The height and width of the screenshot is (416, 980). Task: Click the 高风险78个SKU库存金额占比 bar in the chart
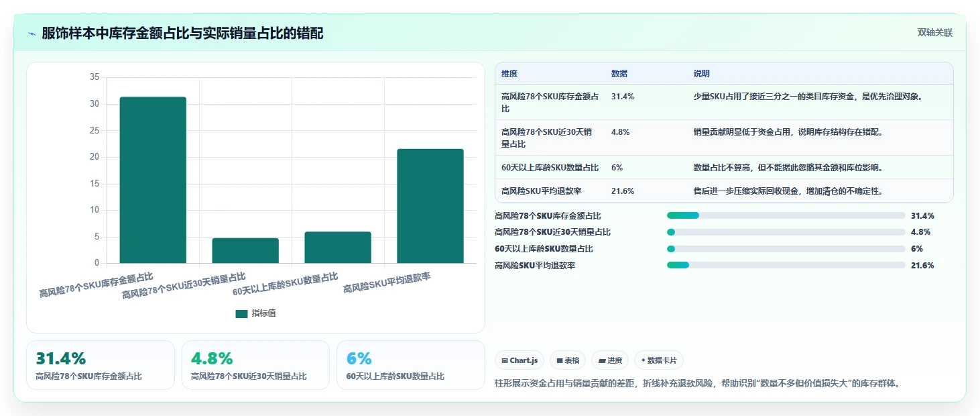pos(153,180)
